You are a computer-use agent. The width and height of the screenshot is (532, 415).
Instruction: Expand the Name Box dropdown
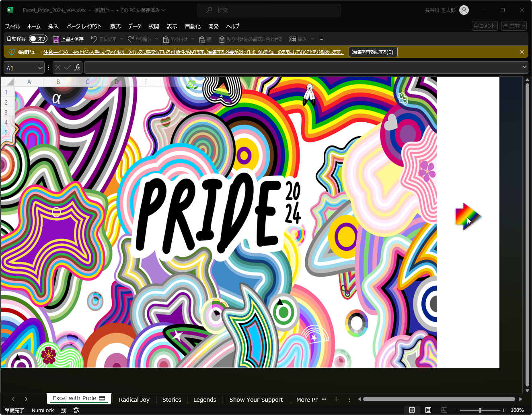(x=40, y=68)
